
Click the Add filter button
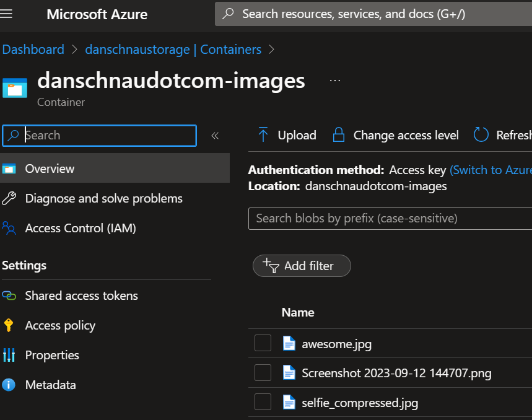pos(302,266)
